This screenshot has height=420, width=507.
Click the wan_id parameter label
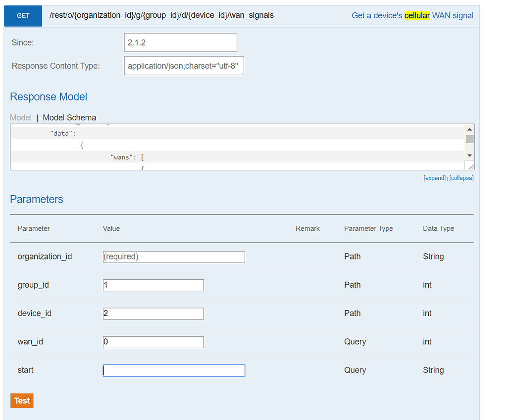pos(30,342)
